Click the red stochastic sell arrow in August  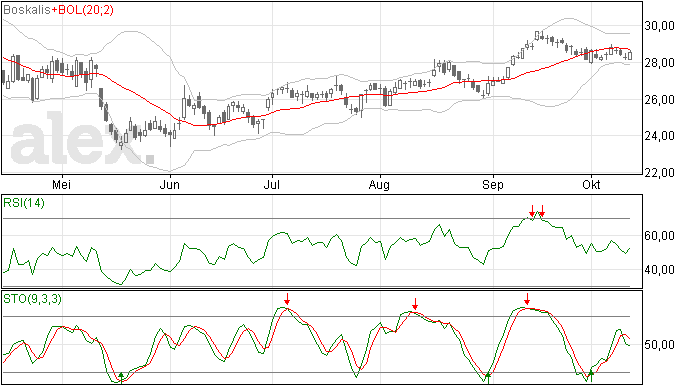415,304
